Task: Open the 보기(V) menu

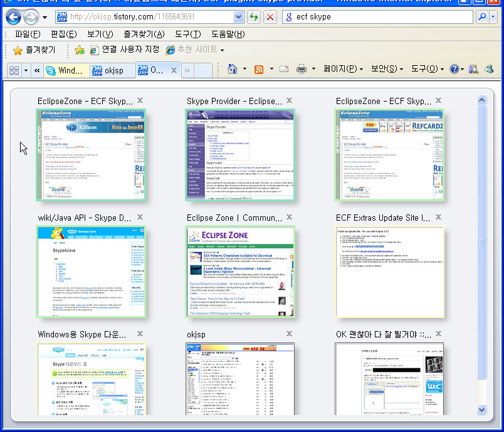Action: coord(100,34)
